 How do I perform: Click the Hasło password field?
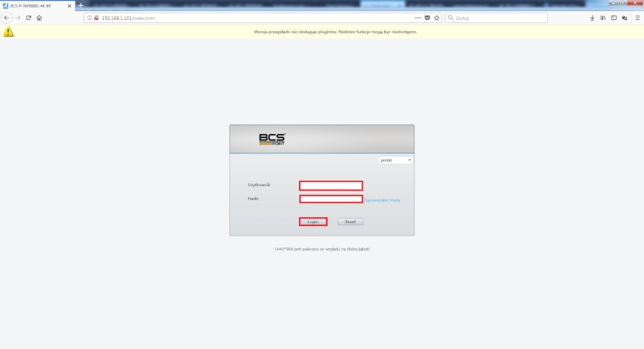click(x=331, y=199)
